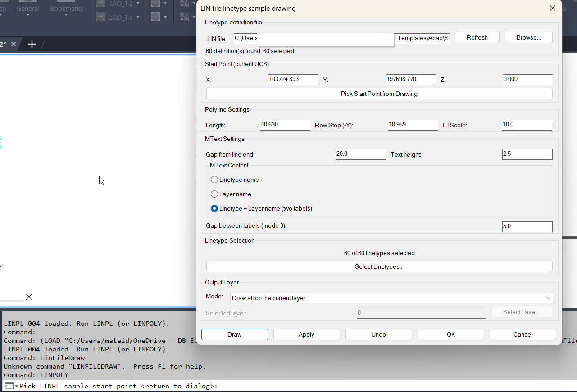Click the Start Point Z value field
Viewport: 577px width, 392px height.
pos(527,79)
